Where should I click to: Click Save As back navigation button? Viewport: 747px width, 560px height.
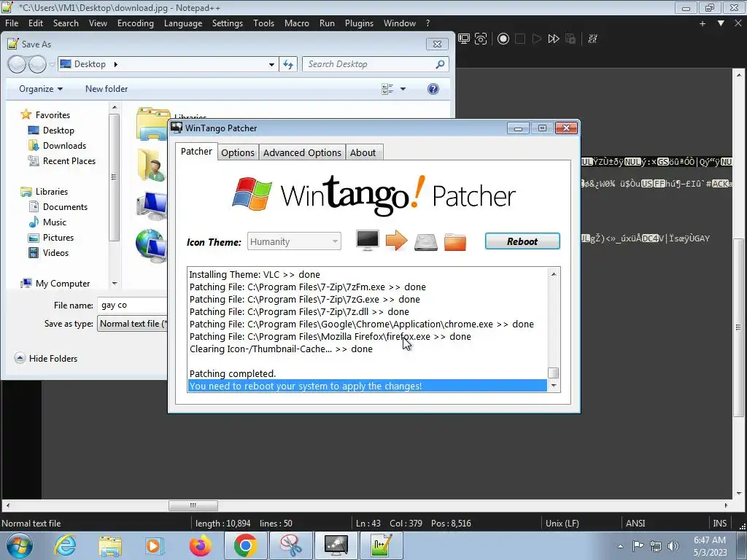(18, 64)
